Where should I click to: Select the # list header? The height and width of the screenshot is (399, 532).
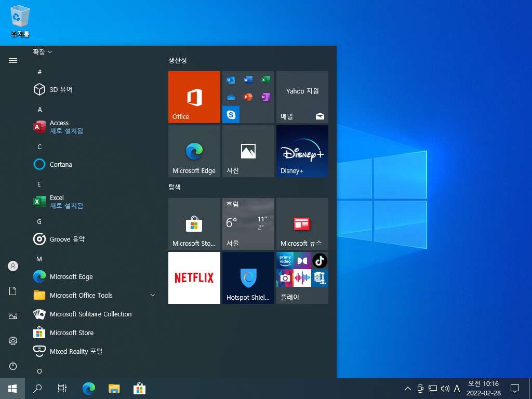click(39, 72)
